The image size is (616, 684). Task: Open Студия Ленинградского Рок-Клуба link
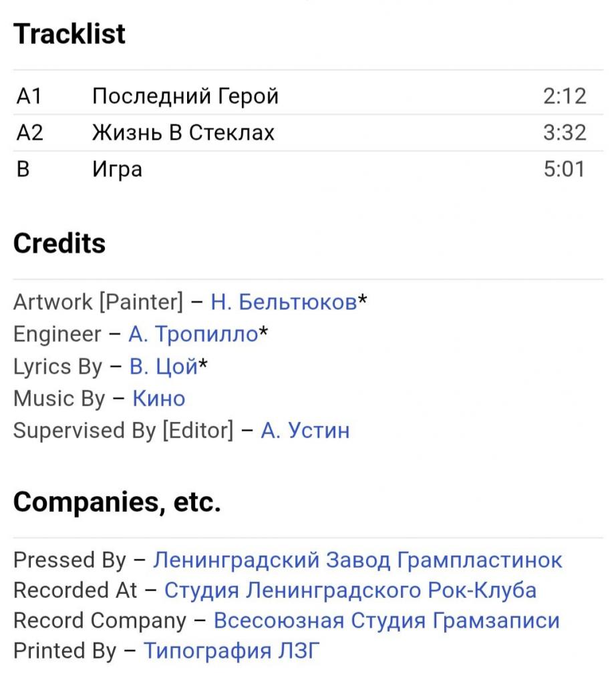(350, 590)
